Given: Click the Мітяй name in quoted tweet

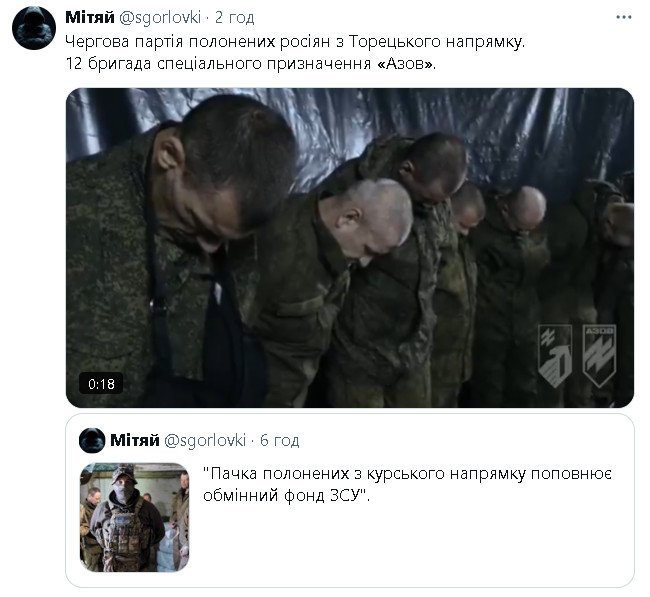Looking at the screenshot, I should click(x=135, y=440).
